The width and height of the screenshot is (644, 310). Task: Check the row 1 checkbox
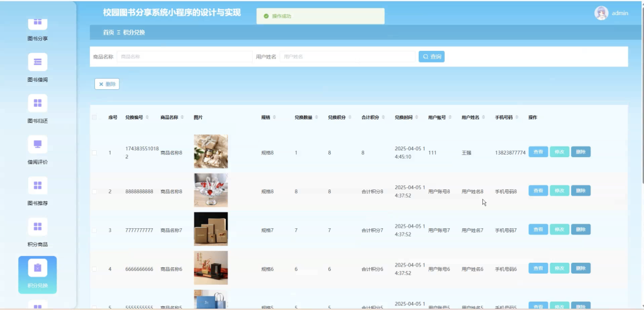[x=94, y=153]
